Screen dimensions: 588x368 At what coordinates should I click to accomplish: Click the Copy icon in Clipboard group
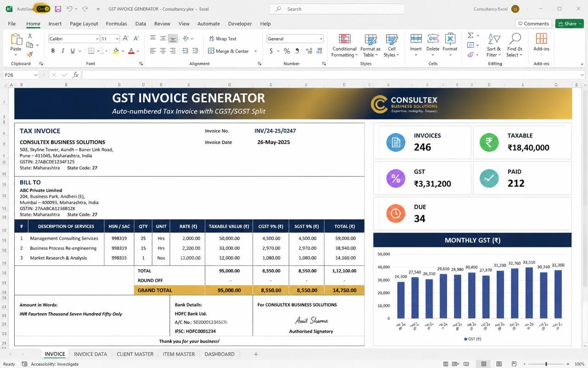[30, 45]
